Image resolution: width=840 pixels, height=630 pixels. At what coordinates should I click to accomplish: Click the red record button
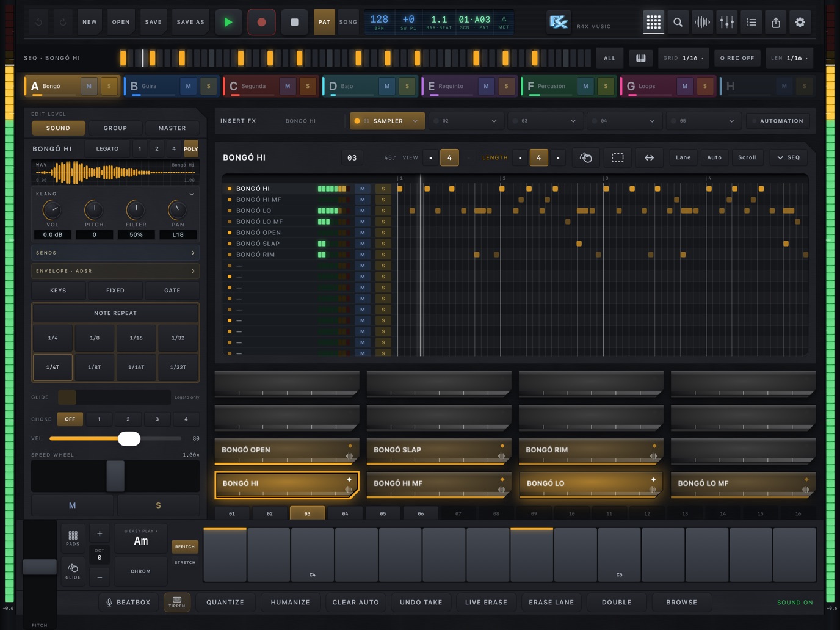[x=261, y=22]
